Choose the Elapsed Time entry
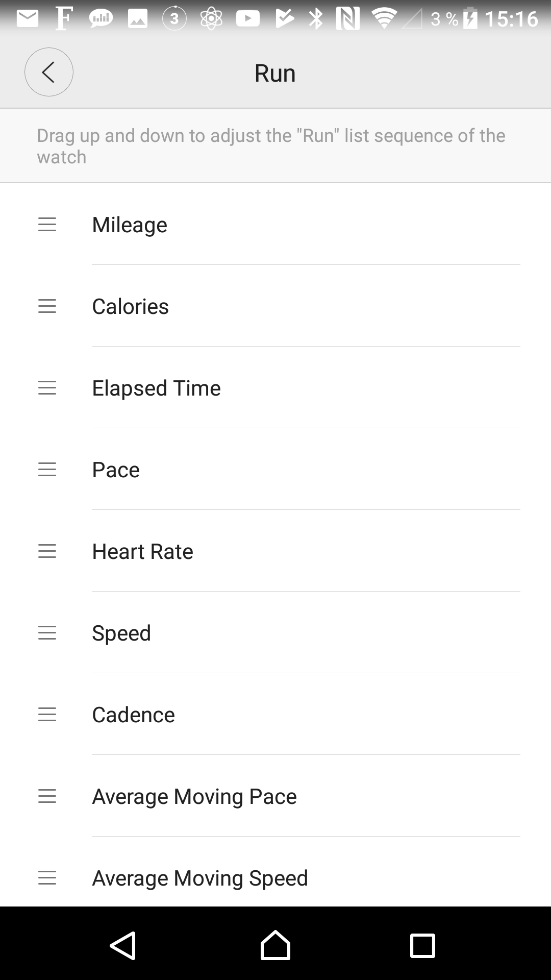551x980 pixels. click(156, 388)
